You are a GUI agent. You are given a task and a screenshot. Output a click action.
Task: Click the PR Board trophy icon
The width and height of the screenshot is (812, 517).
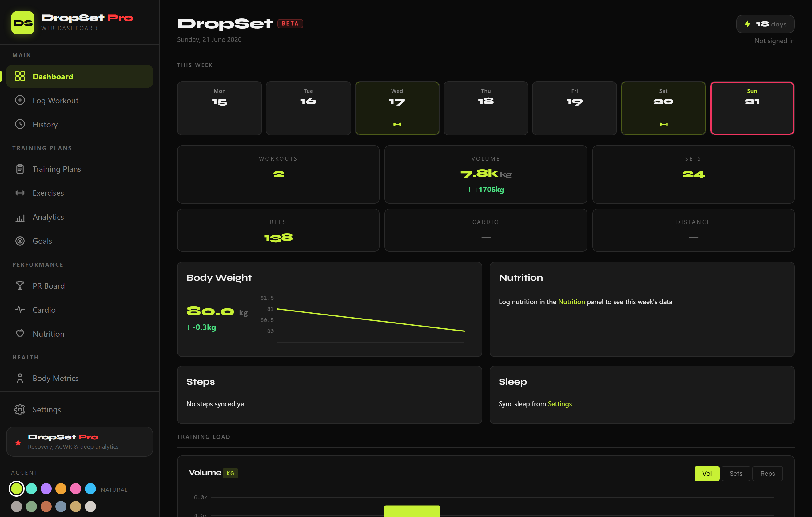[x=20, y=286]
